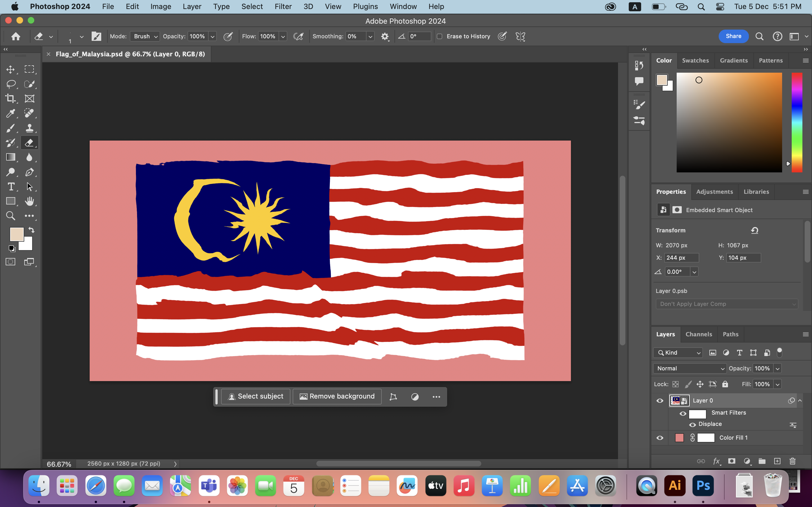Select the Crop tool
The image size is (812, 507).
pyautogui.click(x=10, y=99)
